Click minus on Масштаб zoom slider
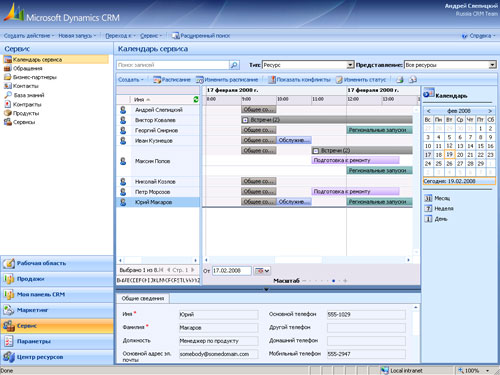500x375 pixels. coord(304,281)
